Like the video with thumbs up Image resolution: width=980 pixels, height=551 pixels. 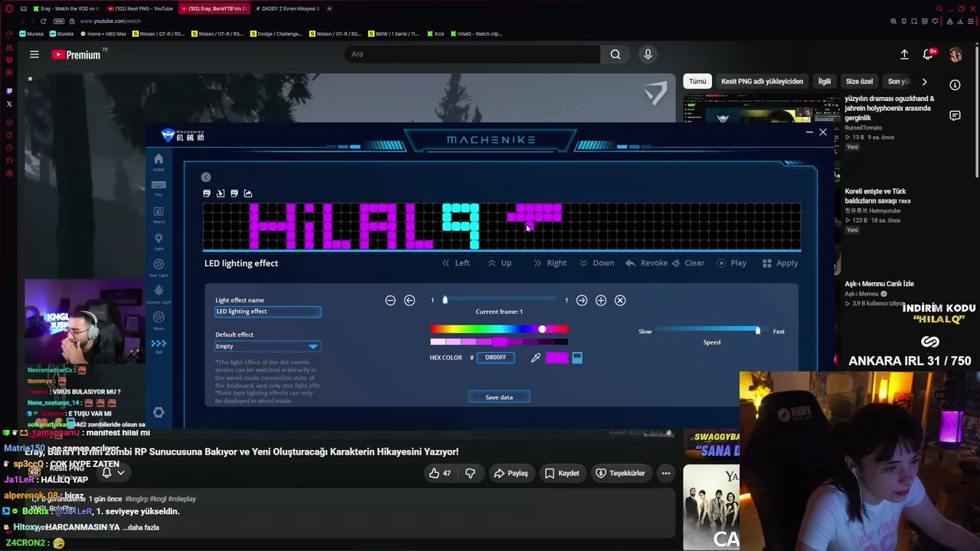click(439, 473)
